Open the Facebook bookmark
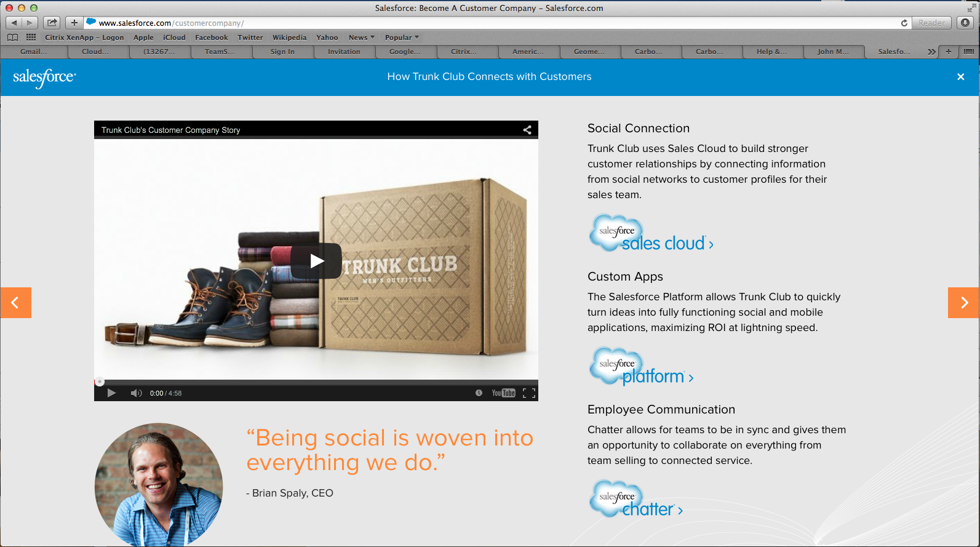 [x=212, y=38]
